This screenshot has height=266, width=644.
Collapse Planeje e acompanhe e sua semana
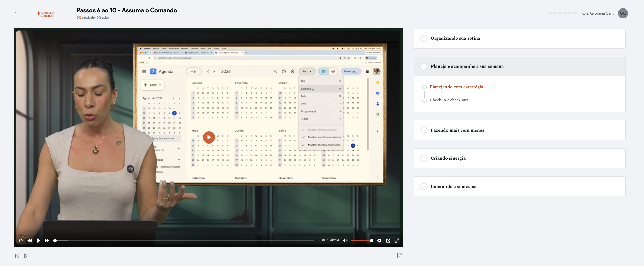(x=520, y=66)
